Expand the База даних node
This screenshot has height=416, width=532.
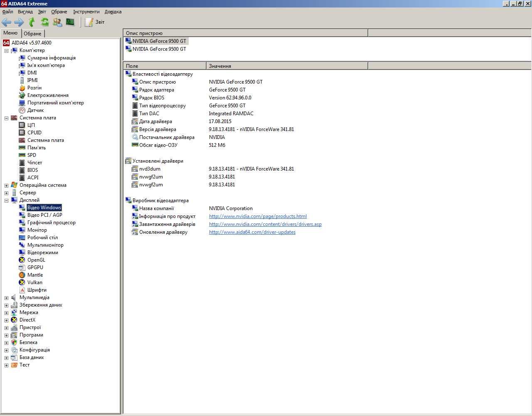[x=6, y=358]
